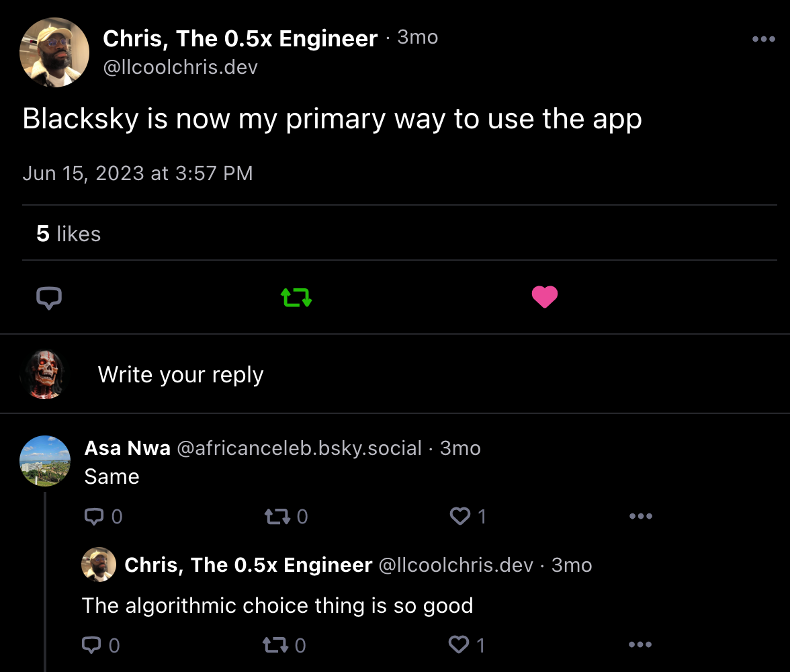
Task: Expand the three-dot menu on Chris's nested reply
Action: click(640, 645)
